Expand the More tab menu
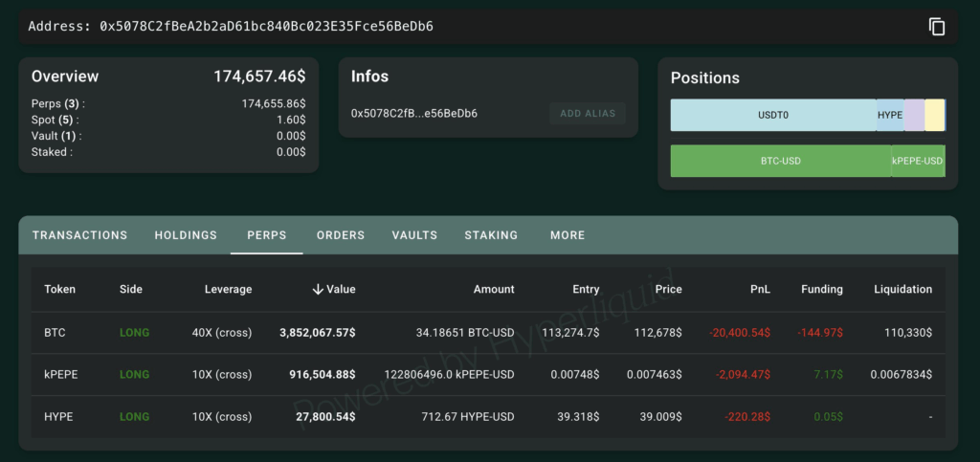 tap(568, 235)
